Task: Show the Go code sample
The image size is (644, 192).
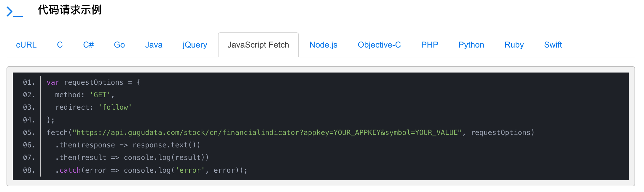Action: click(119, 45)
